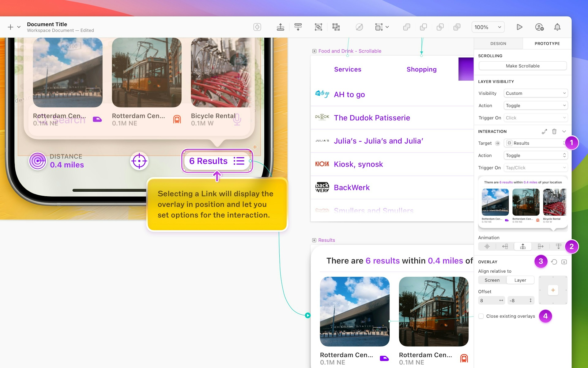This screenshot has height=368, width=588.
Task: Collapse the Interaction section chevron
Action: (x=564, y=132)
